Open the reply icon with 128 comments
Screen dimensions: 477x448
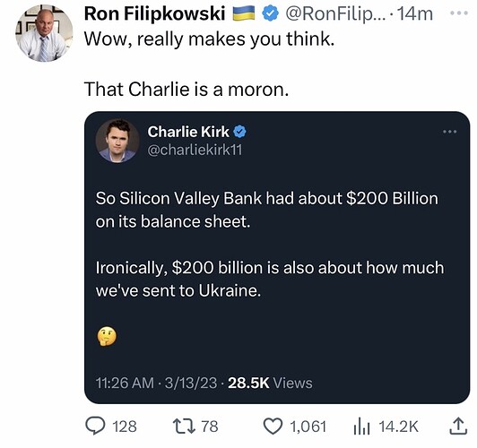tap(95, 426)
